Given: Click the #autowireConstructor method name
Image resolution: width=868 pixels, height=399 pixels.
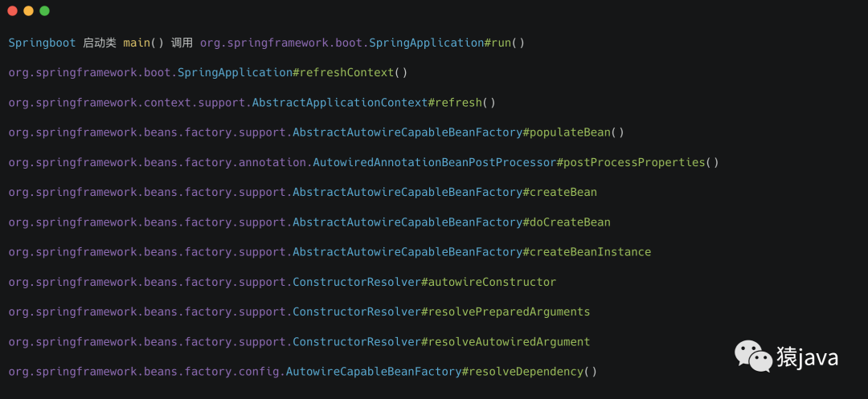Looking at the screenshot, I should click(489, 282).
